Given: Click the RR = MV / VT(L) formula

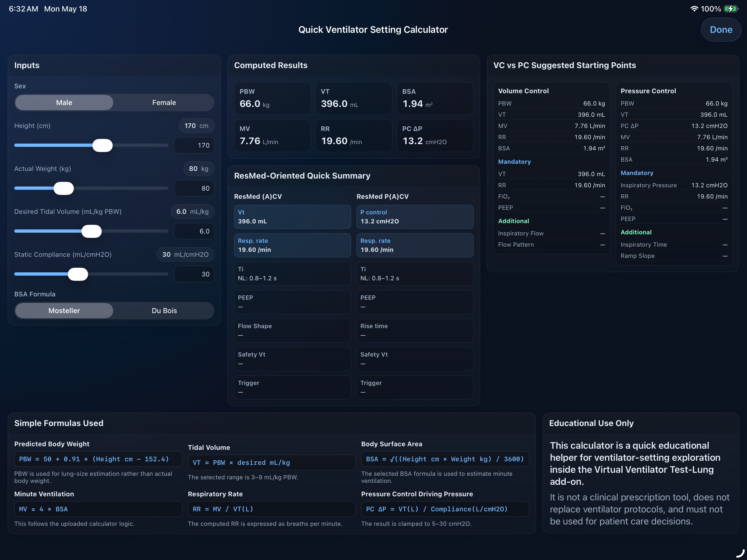Looking at the screenshot, I should click(272, 509).
